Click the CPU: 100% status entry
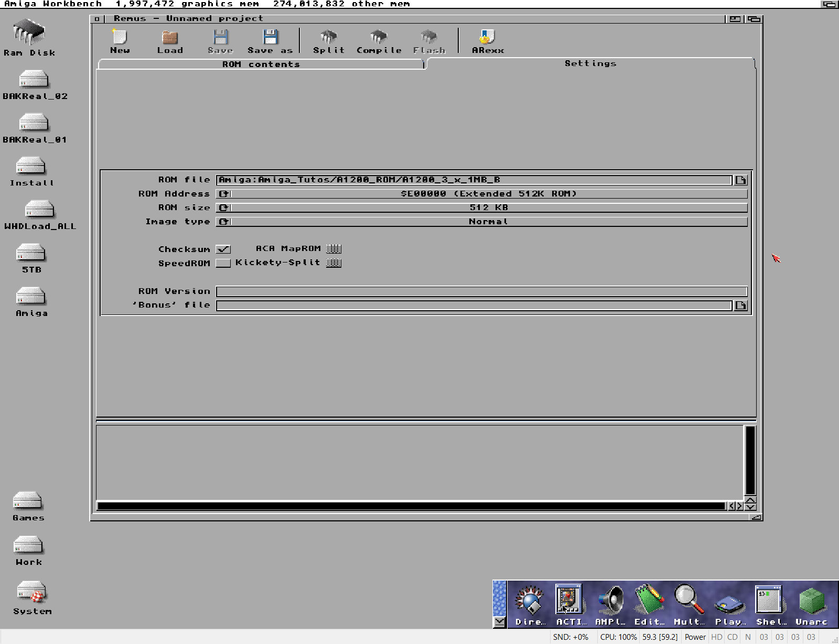Screen dimensions: 839x644 [618, 637]
